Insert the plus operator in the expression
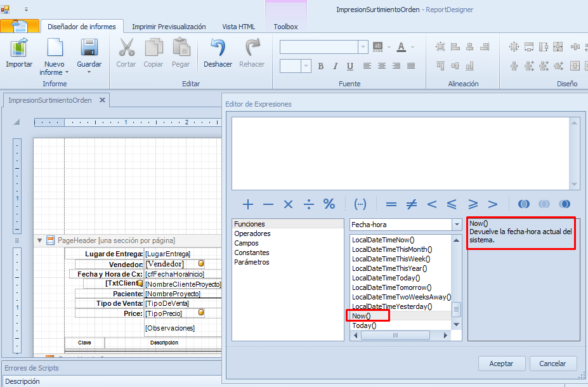This screenshot has height=387, width=588. 248,204
